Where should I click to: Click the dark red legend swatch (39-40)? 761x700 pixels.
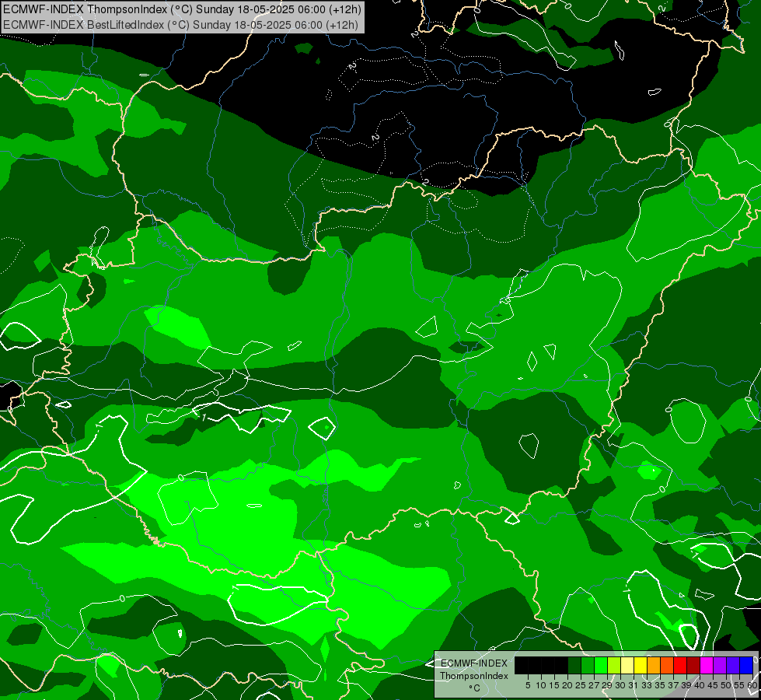pyautogui.click(x=693, y=666)
